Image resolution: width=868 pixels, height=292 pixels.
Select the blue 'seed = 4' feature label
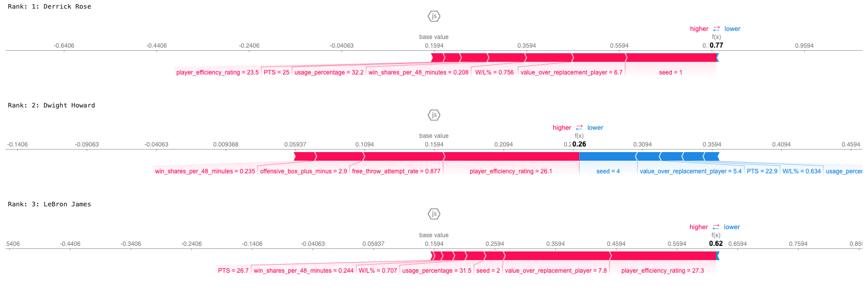pyautogui.click(x=608, y=171)
